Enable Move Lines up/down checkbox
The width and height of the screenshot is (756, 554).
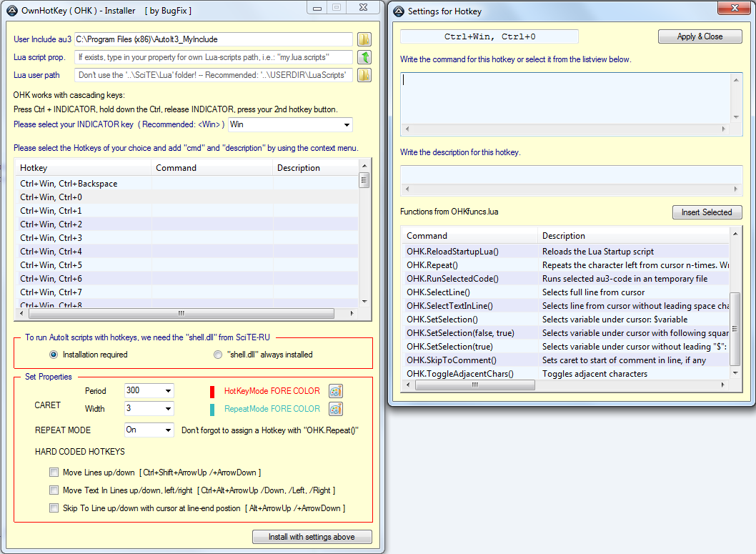click(x=54, y=473)
